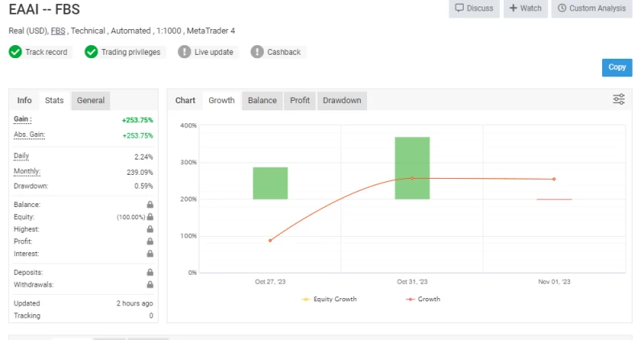644x340 pixels.
Task: Click the lock icon beside Withdrawals
Action: (x=150, y=284)
